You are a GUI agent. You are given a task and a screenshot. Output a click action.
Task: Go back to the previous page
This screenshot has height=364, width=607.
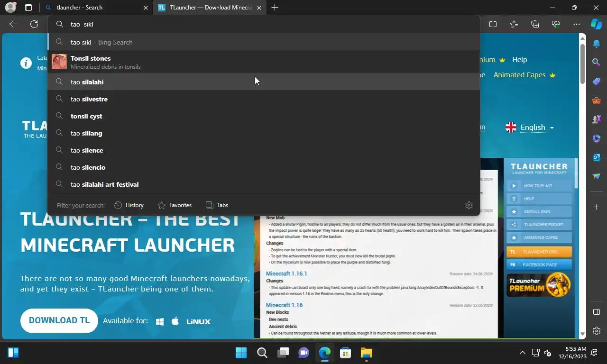13,24
